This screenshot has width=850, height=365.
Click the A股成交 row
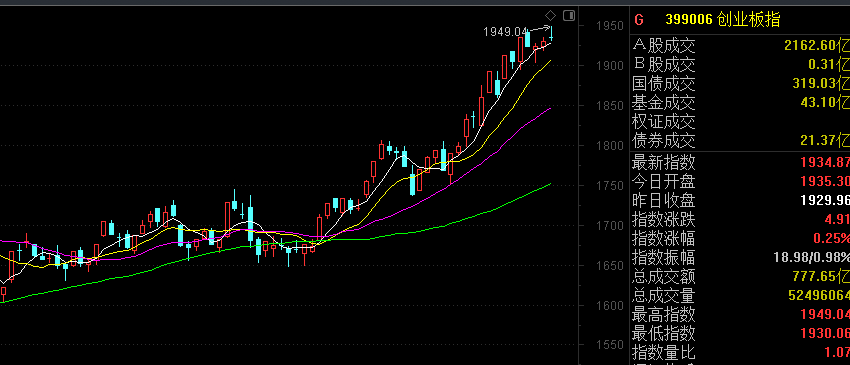740,45
